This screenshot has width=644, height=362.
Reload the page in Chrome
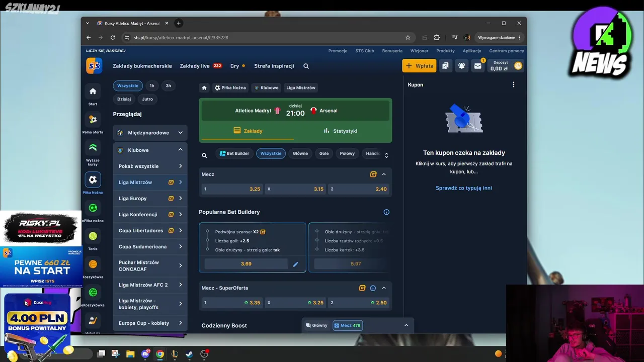click(x=113, y=37)
